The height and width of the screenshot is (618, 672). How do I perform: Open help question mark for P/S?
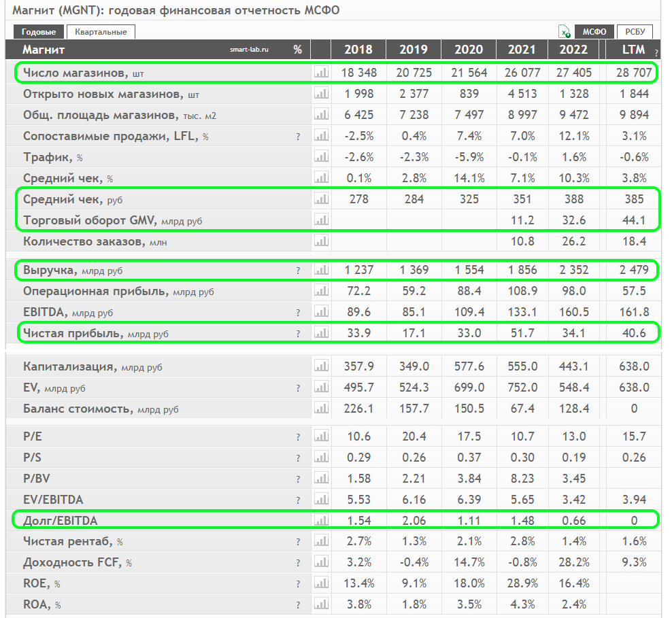(x=298, y=458)
